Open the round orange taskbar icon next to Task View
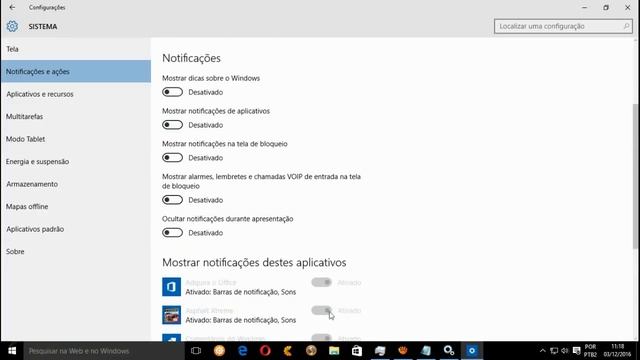 click(219, 351)
